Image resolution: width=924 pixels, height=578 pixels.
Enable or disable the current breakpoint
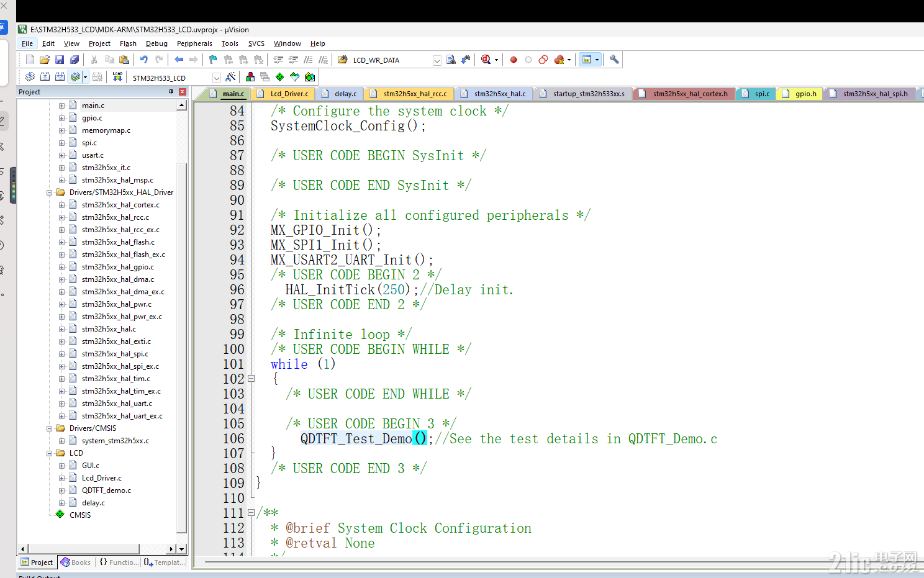click(x=528, y=59)
